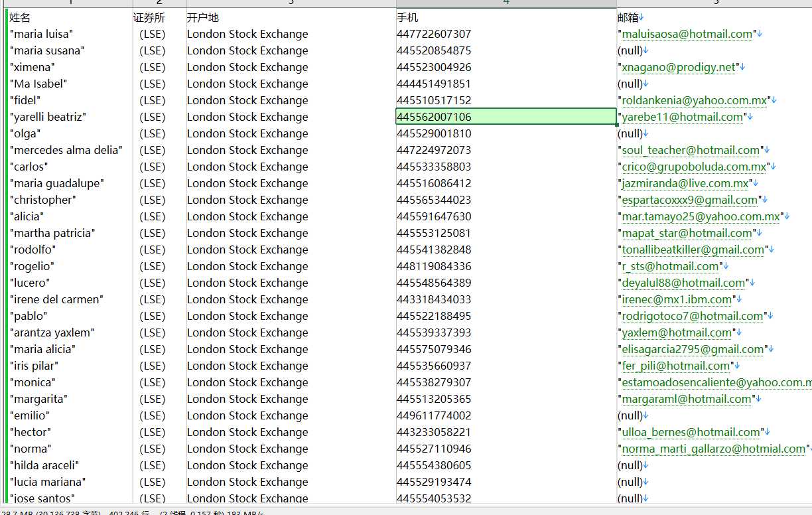Open email soul_teacher@hotmail.com

pos(691,150)
